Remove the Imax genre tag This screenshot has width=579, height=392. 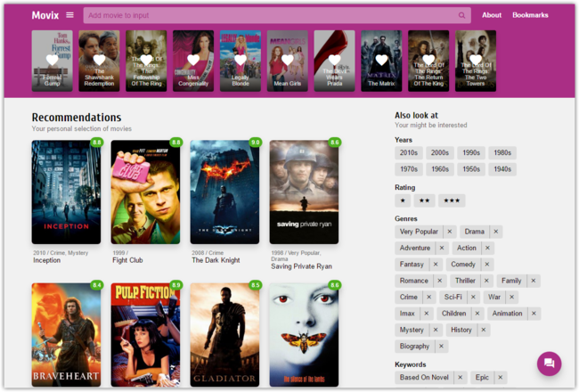(x=427, y=314)
